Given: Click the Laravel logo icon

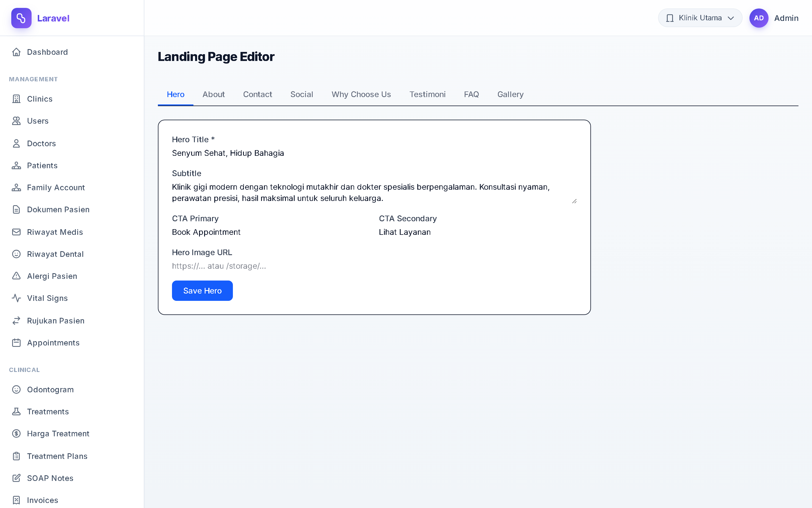Looking at the screenshot, I should coord(21,18).
